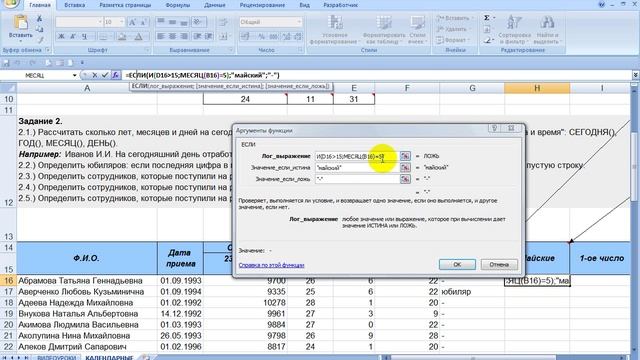Open Conditional Formatting (Условное форматирование)
The height and width of the screenshot is (360, 640).
[x=334, y=30]
